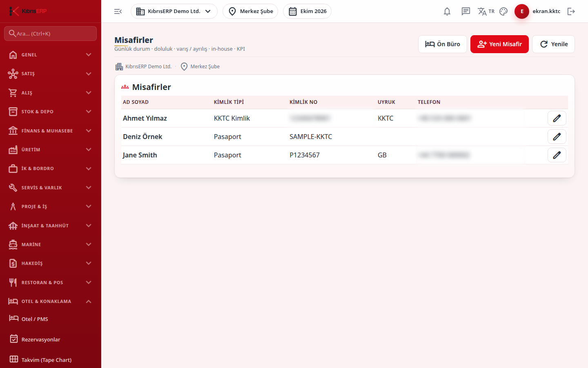Sort by the AD SOYAD column header

pyautogui.click(x=136, y=102)
